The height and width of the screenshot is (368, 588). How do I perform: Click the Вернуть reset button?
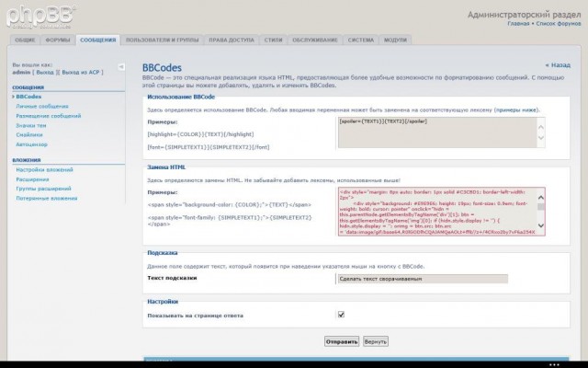coord(375,340)
